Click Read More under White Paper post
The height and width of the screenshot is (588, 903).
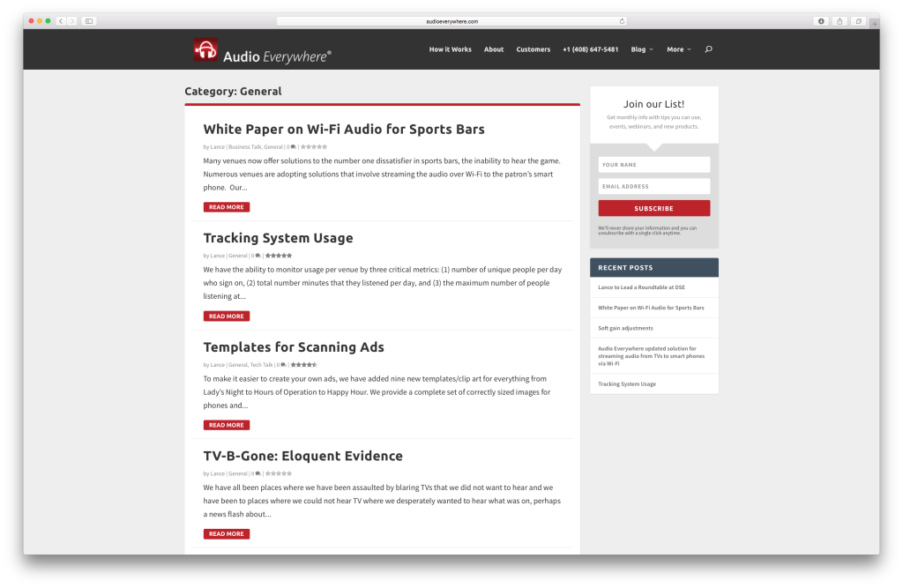click(x=227, y=207)
